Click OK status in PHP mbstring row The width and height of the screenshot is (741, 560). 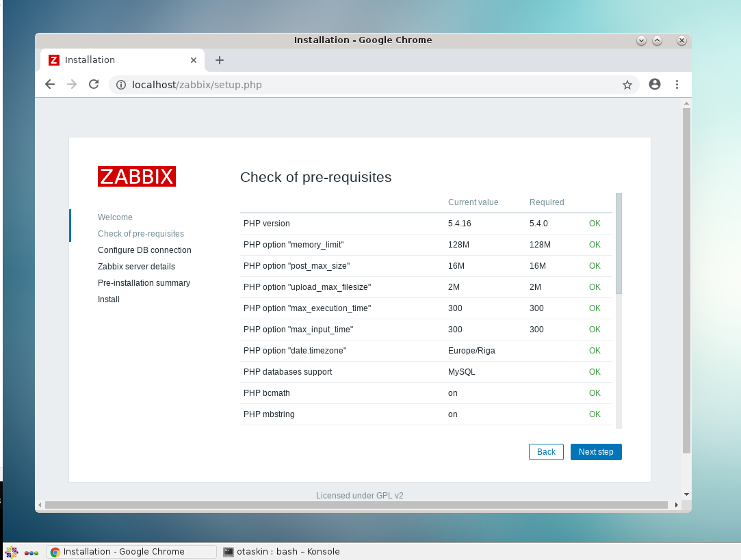tap(595, 414)
